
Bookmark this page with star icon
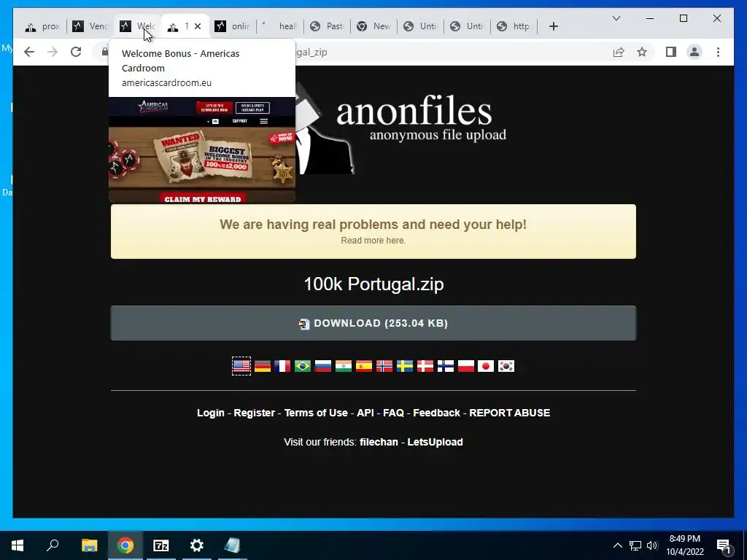(642, 52)
